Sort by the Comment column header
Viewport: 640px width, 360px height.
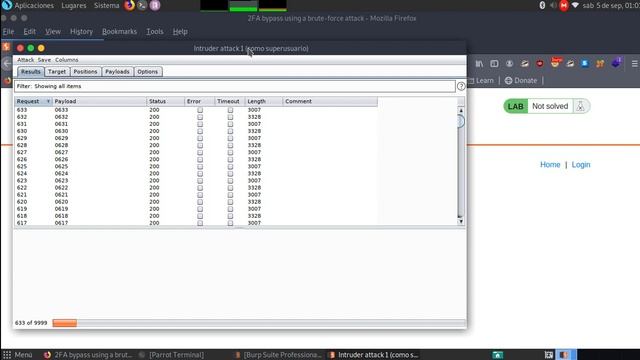(330, 101)
